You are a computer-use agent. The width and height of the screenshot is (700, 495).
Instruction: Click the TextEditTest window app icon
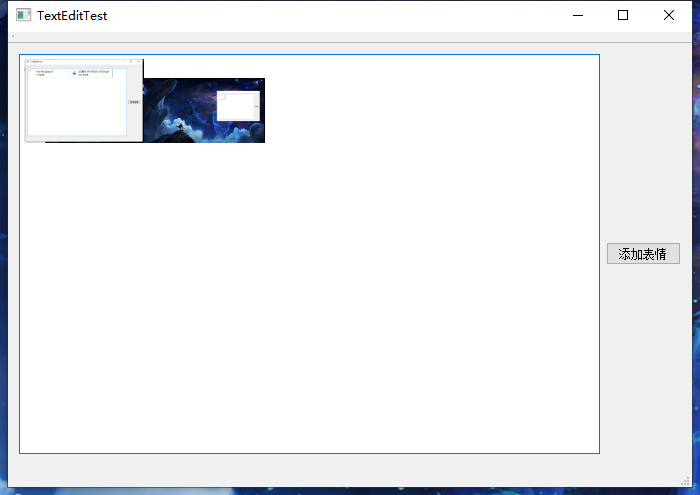point(23,15)
